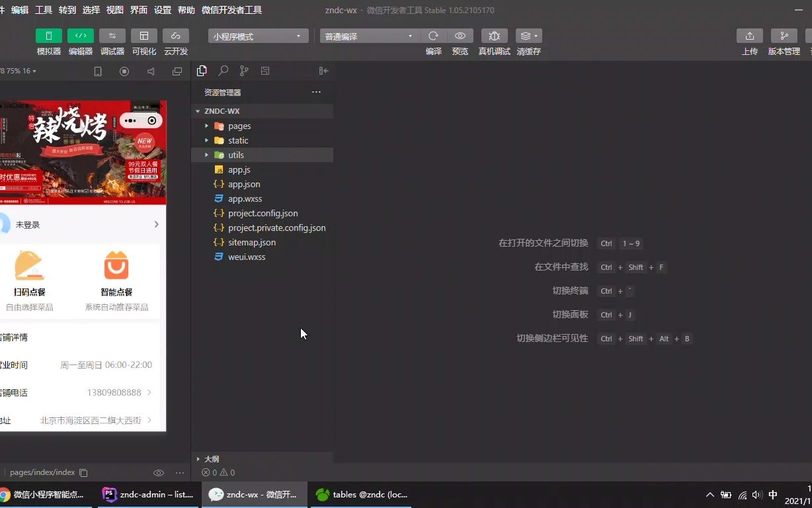The width and height of the screenshot is (812, 508).
Task: Open the search icon in editor sidebar
Action: (223, 71)
